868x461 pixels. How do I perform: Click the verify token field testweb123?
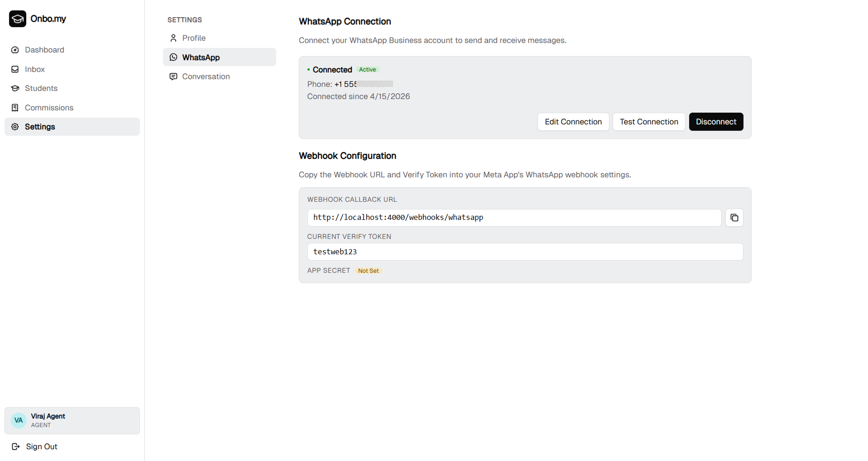click(525, 252)
